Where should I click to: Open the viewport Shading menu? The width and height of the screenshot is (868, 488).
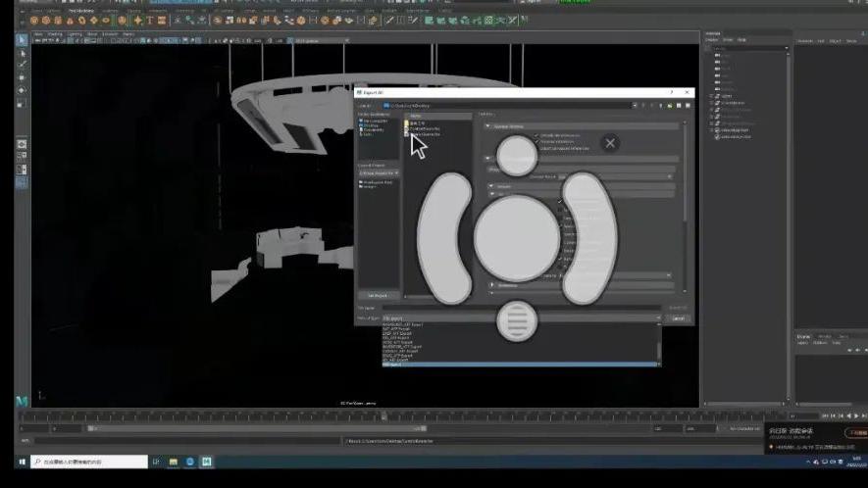[57, 33]
